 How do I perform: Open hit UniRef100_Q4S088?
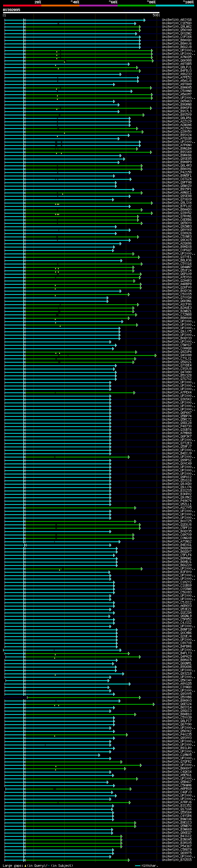(x=177, y=355)
